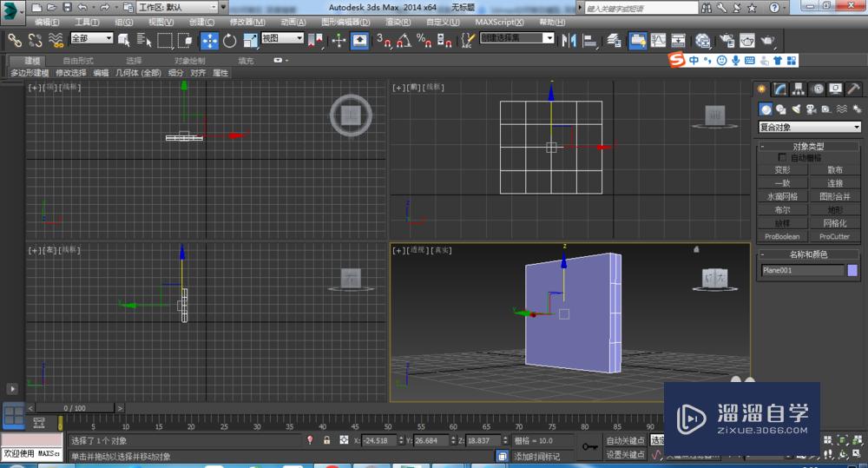
Task: Switch to Hierarchy panel icon
Action: [x=798, y=89]
